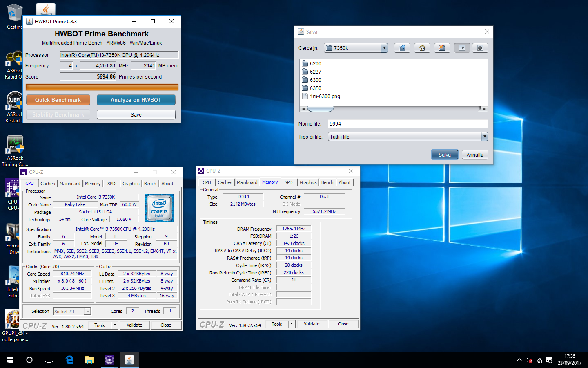
Task: Open the Socket #1 selection dropdown
Action: [72, 312]
